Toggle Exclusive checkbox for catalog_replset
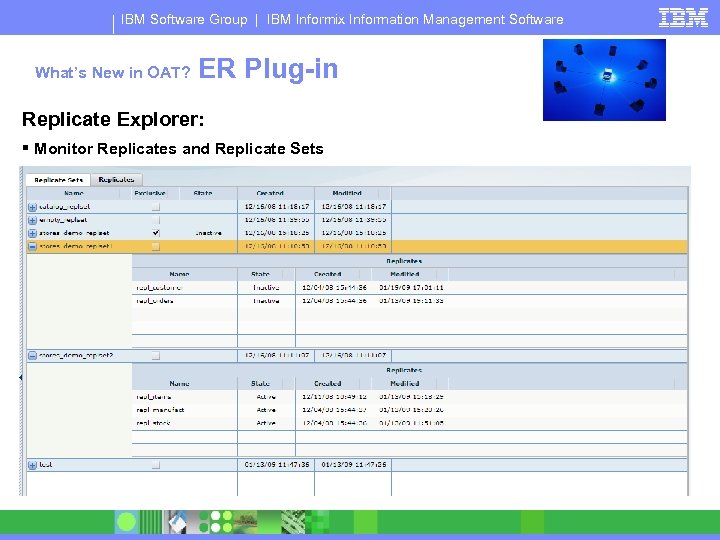720x540 pixels. click(x=156, y=207)
